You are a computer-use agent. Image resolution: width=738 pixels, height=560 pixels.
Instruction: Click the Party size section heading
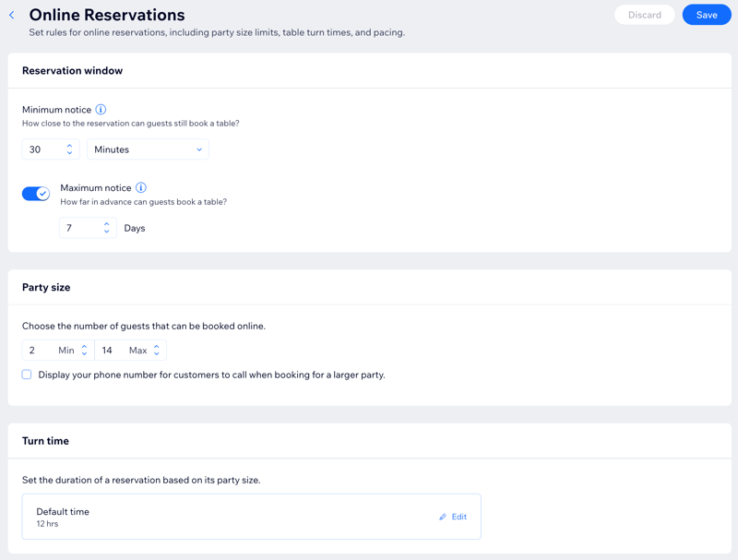pyautogui.click(x=46, y=287)
